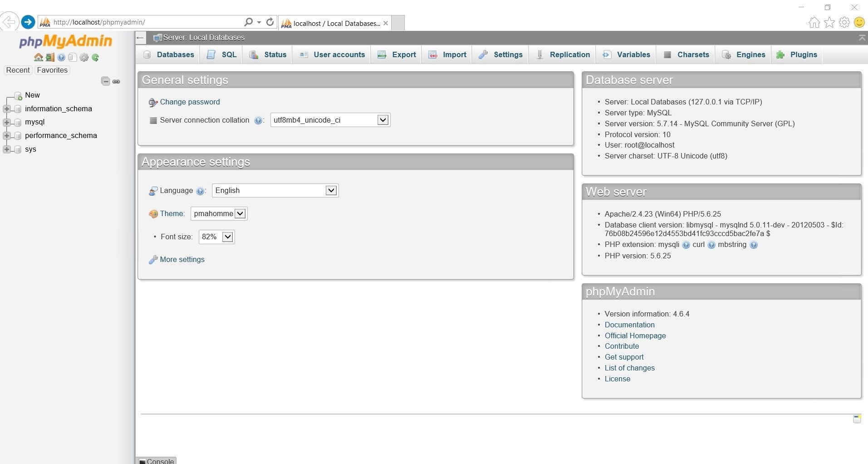Open the Home icon in phpMyAdmin sidebar

(x=38, y=57)
